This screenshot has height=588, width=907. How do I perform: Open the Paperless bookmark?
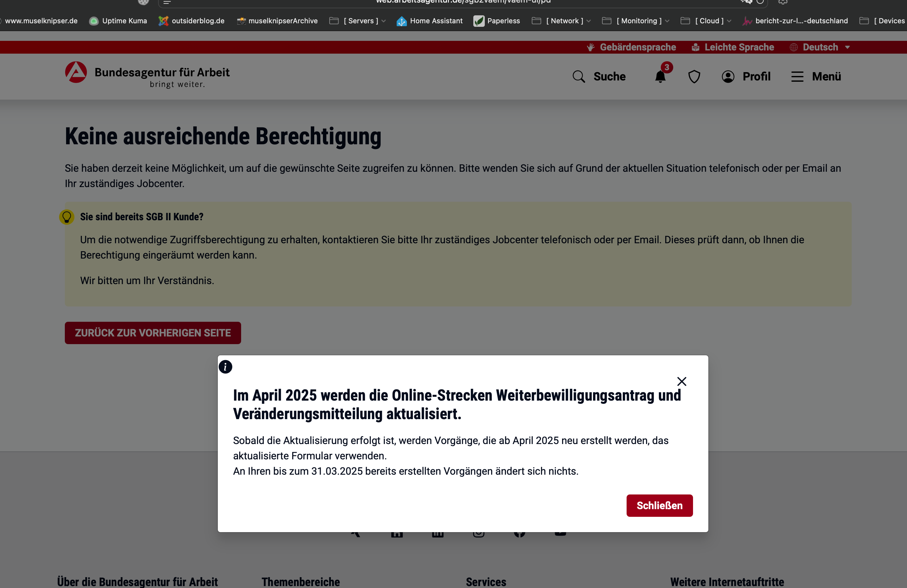497,20
